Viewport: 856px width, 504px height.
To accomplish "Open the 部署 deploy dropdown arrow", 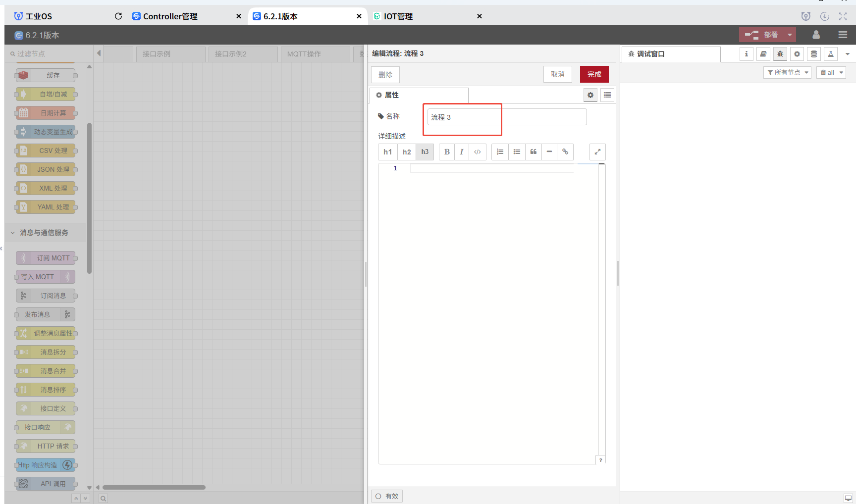I will tap(790, 35).
